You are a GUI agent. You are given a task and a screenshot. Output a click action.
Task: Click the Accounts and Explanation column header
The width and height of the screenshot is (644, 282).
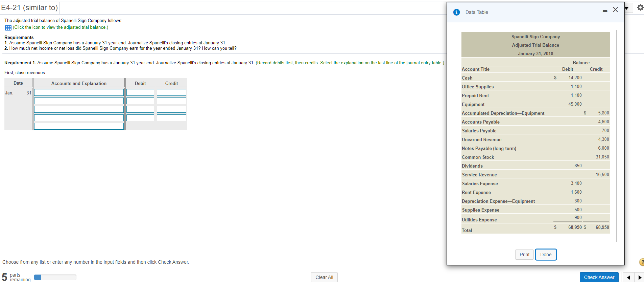pos(79,83)
